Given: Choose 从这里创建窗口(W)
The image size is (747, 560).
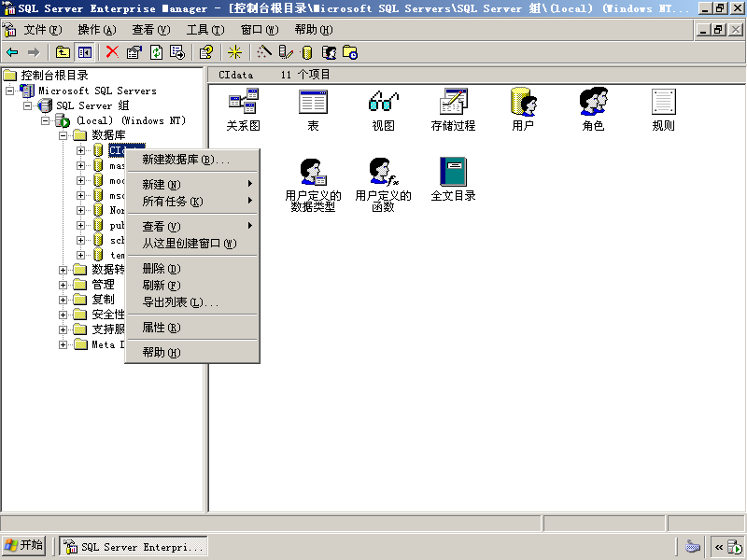Looking at the screenshot, I should click(x=192, y=244).
